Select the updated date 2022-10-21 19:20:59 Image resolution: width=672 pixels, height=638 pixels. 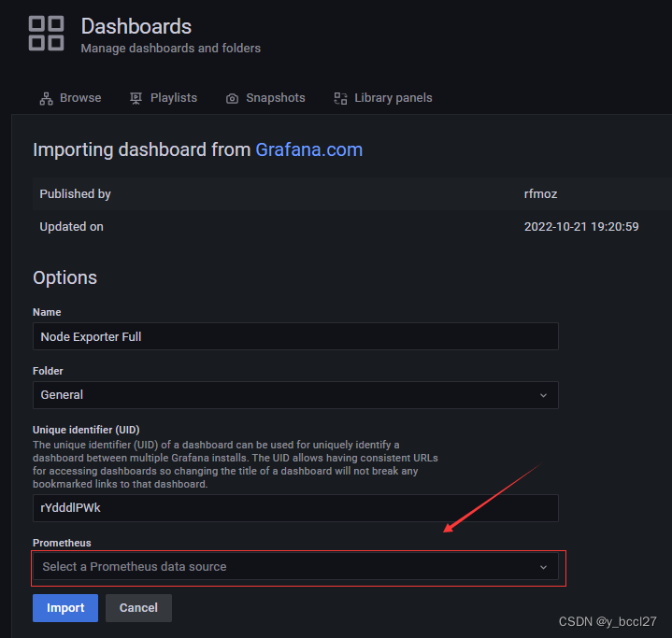pyautogui.click(x=581, y=227)
